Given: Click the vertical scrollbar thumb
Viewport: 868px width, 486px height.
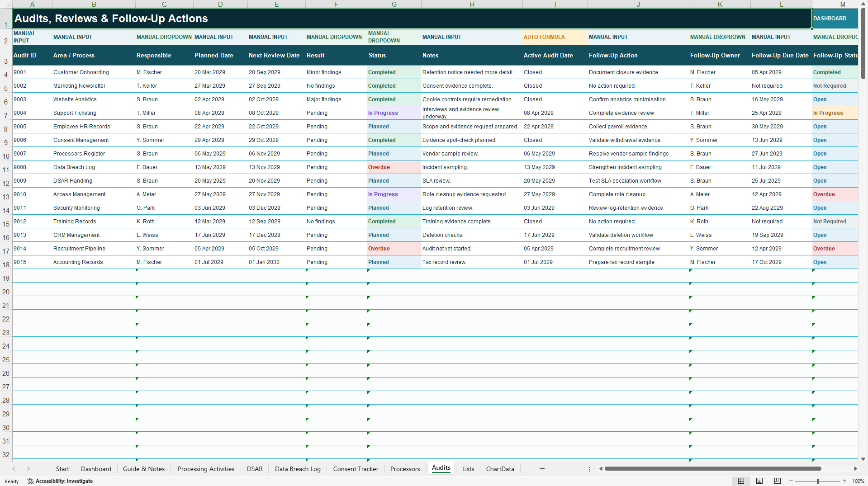Looking at the screenshot, I should click(863, 44).
